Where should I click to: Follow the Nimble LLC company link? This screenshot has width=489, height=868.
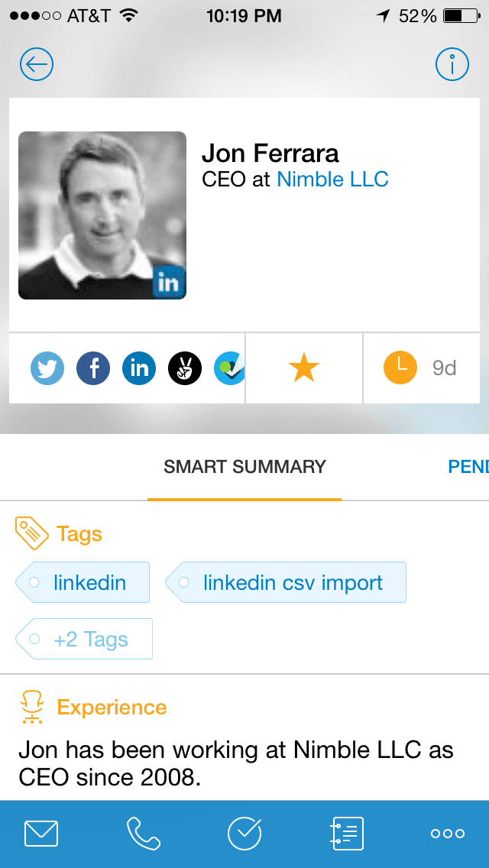pos(332,180)
